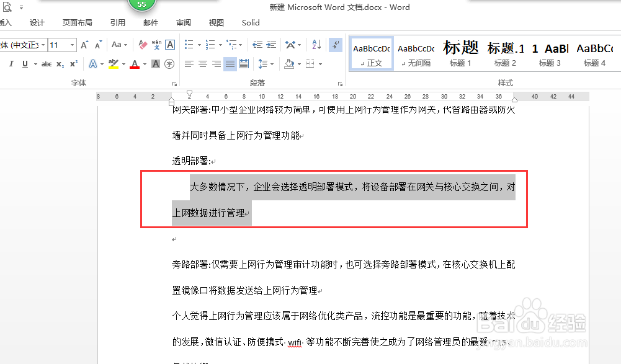The width and height of the screenshot is (621, 364).
Task: Open the Change Case (Aa) dropdown
Action: (x=119, y=45)
